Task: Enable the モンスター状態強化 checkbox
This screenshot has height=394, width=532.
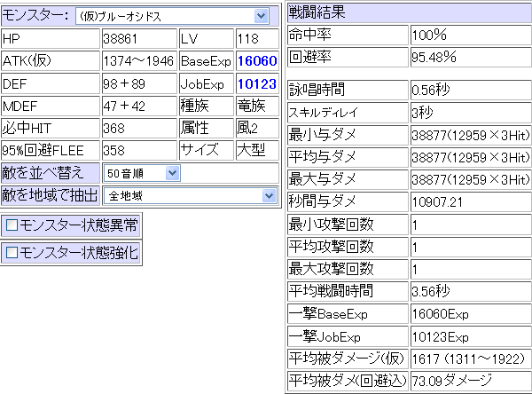Action: tap(12, 252)
